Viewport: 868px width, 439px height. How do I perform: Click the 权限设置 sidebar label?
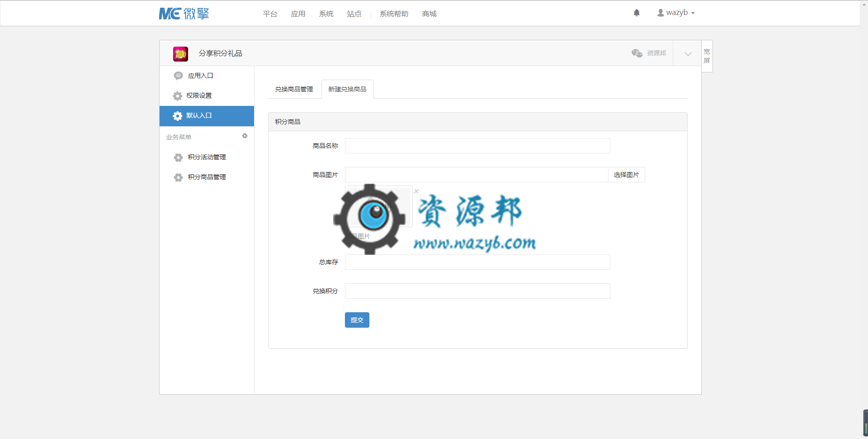click(199, 96)
